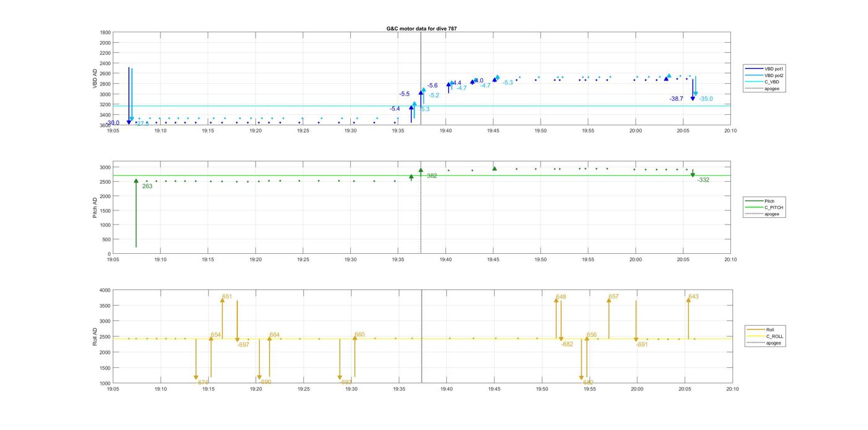Click the '654' roll annotation

click(x=216, y=335)
